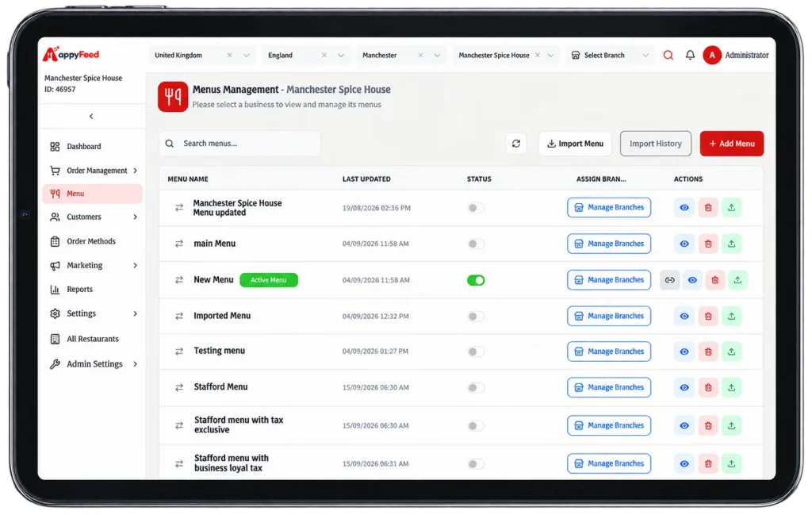Click the Import Menu button
The height and width of the screenshot is (515, 812).
pyautogui.click(x=575, y=144)
